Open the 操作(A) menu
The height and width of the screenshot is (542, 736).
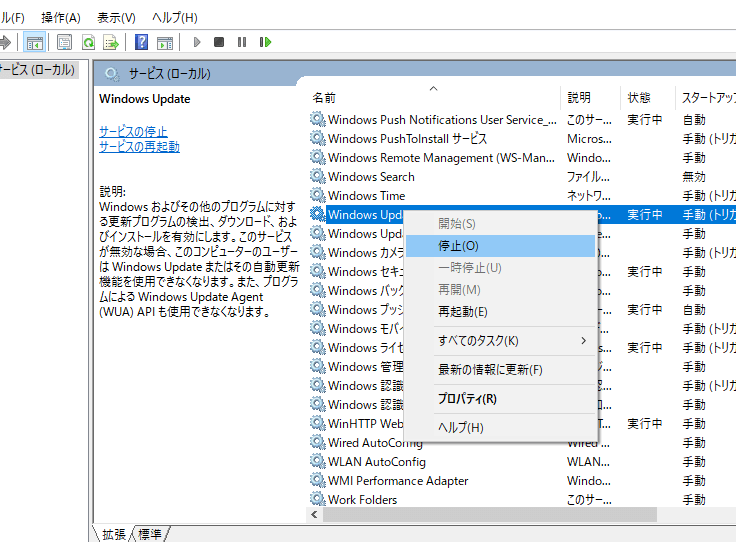point(61,18)
